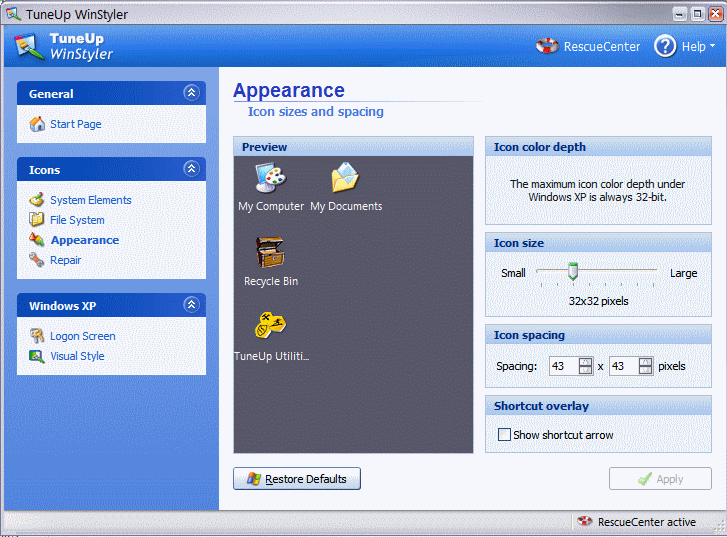Select the TuneUp Utilities preview icon
Screen dimensions: 727x537
coord(270,325)
